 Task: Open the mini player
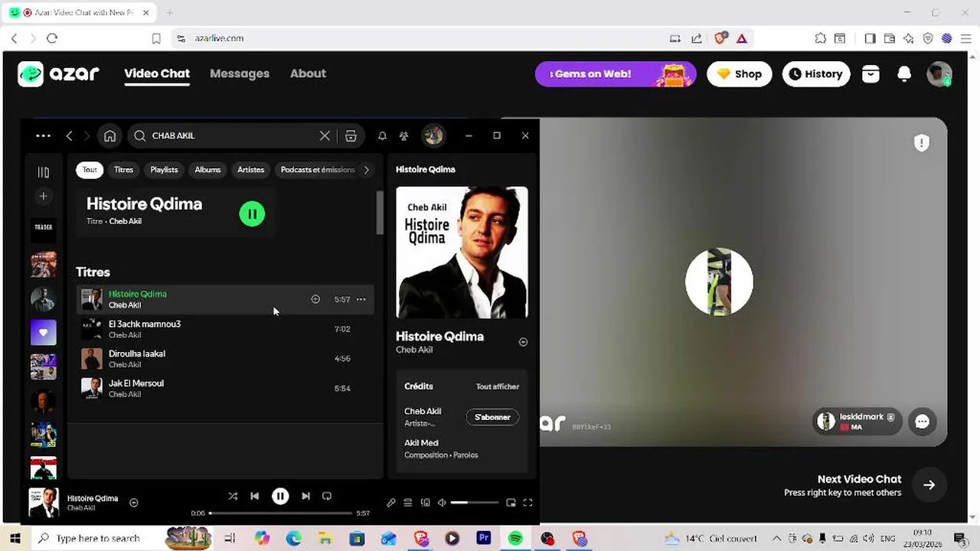[x=511, y=503]
